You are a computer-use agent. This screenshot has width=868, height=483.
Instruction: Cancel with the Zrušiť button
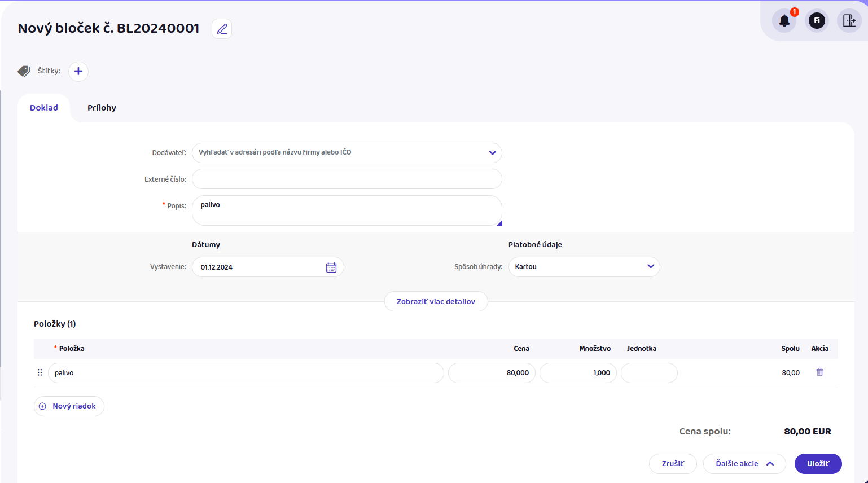673,464
